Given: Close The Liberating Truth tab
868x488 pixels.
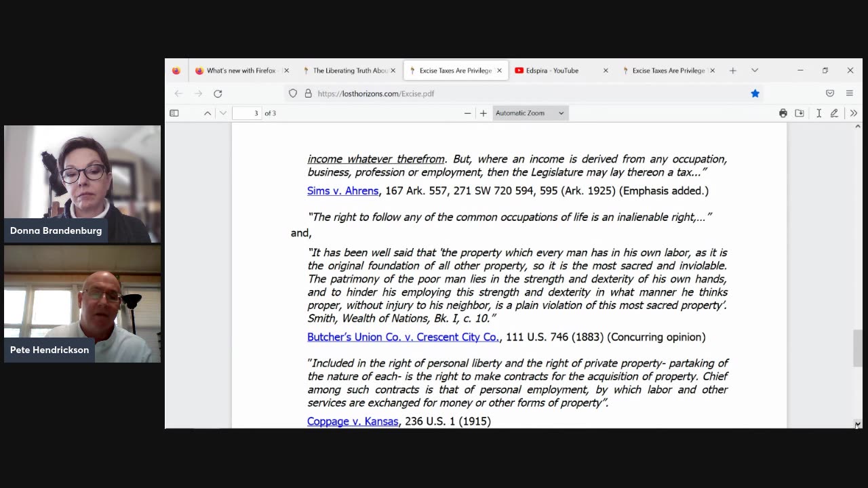Looking at the screenshot, I should 393,70.
